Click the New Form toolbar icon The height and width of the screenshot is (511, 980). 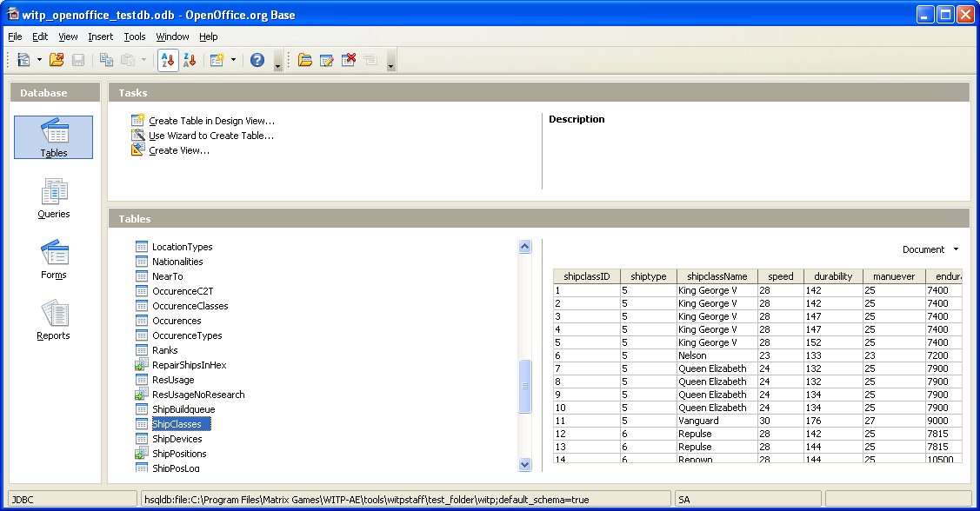point(217,60)
